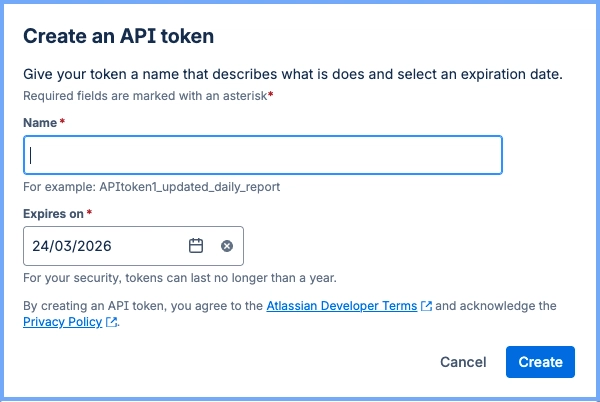The image size is (600, 402).
Task: Open the Privacy Policy link
Action: [x=62, y=322]
